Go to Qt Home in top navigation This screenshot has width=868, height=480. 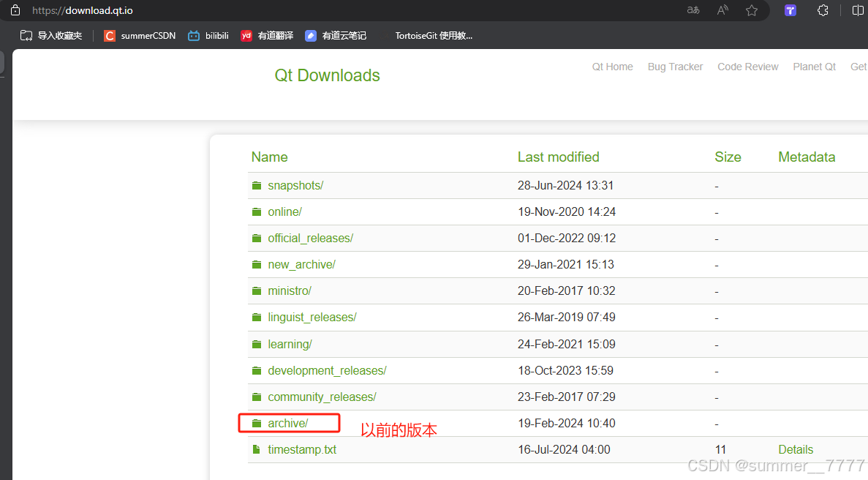click(612, 67)
